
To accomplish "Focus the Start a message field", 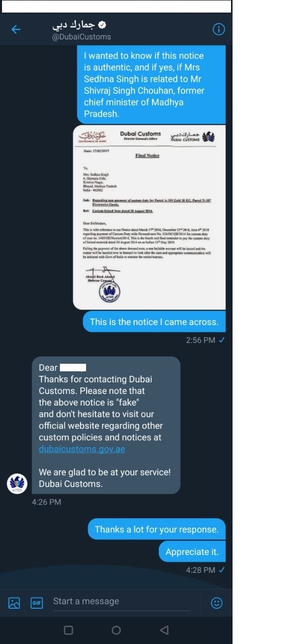I will 121,602.
